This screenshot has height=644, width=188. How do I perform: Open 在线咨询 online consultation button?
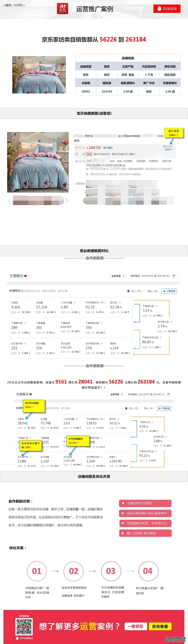(x=167, y=9)
